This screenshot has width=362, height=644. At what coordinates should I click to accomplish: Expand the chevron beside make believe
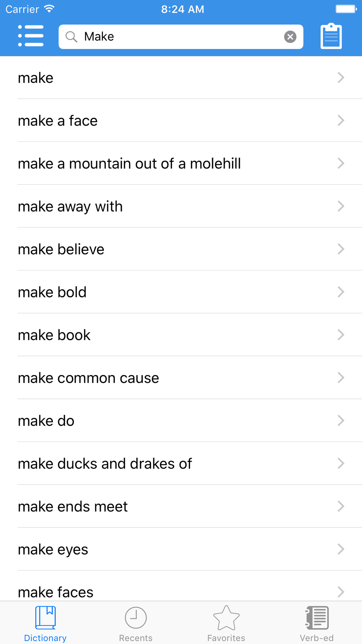click(x=341, y=249)
